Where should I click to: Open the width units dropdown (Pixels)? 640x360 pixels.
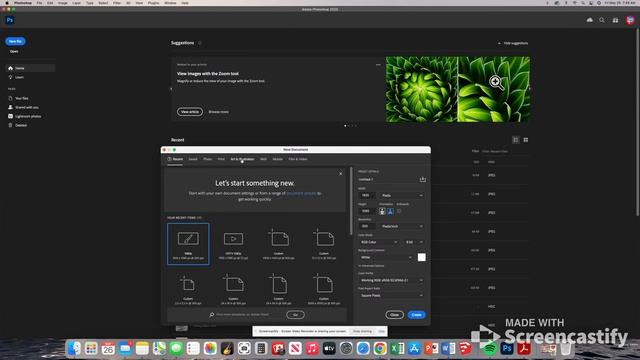(402, 196)
